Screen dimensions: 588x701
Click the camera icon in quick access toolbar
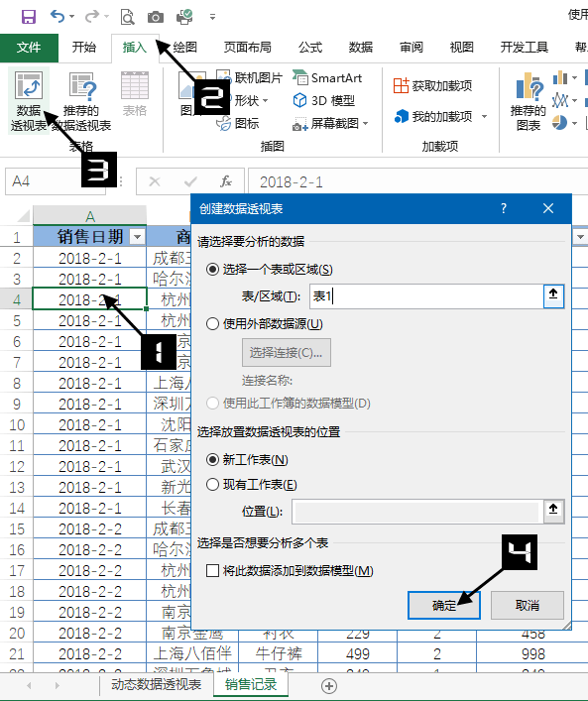[155, 18]
